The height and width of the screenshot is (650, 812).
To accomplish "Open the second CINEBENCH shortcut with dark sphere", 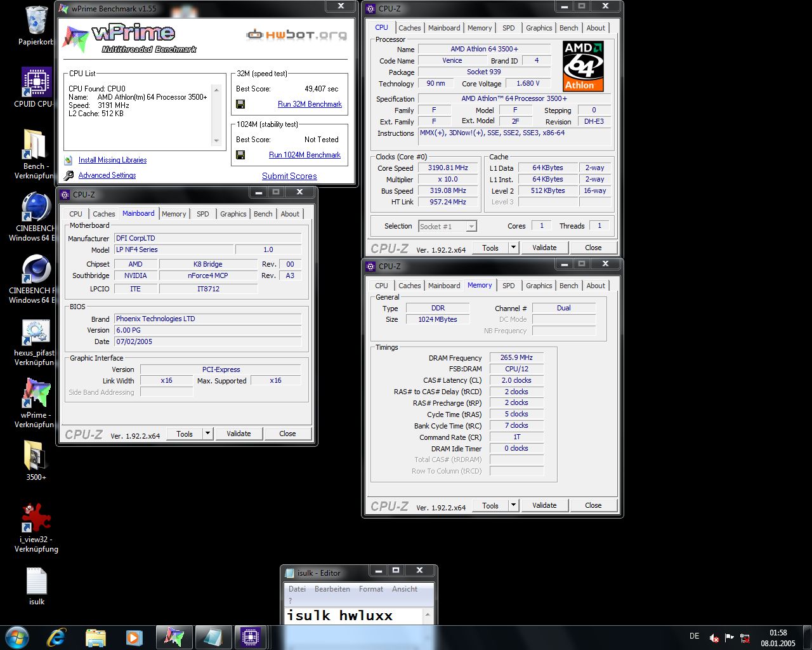I will (35, 279).
